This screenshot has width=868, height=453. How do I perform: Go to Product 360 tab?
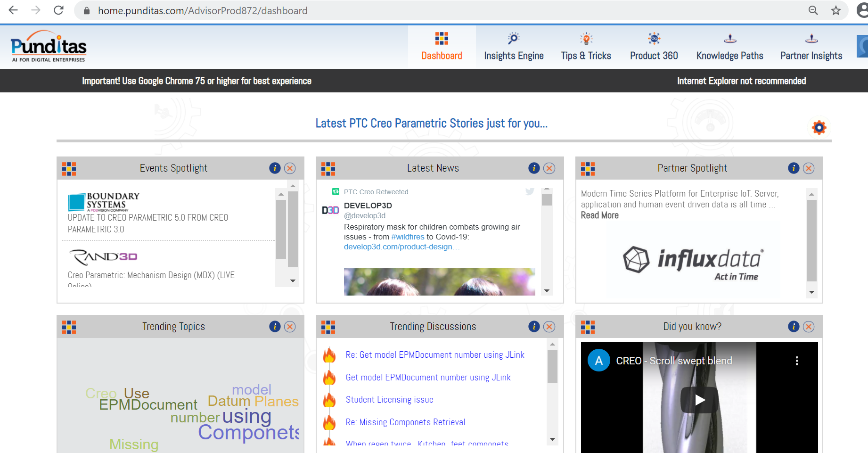(654, 47)
